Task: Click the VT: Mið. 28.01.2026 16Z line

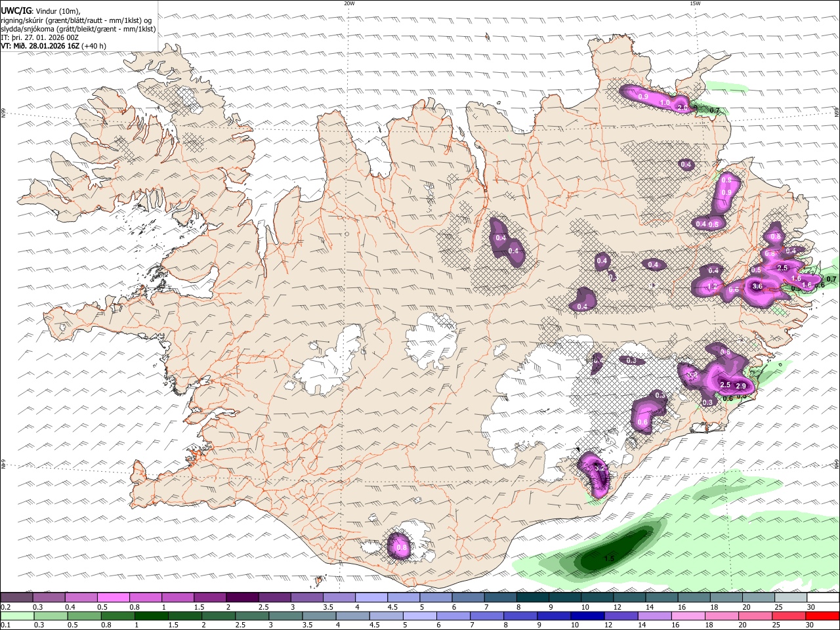Action: [53, 46]
